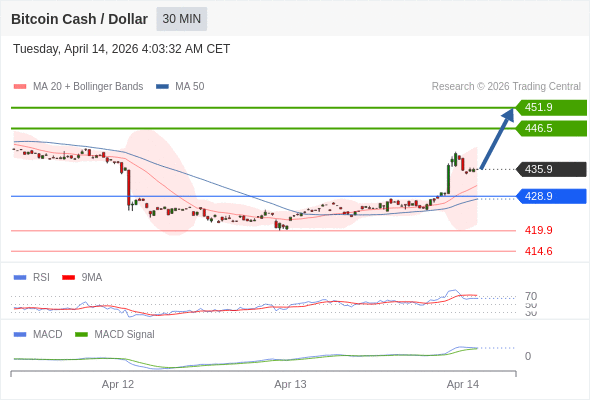Screen dimensions: 590x400
Task: Click the 419.9 red support label
Action: tap(538, 230)
